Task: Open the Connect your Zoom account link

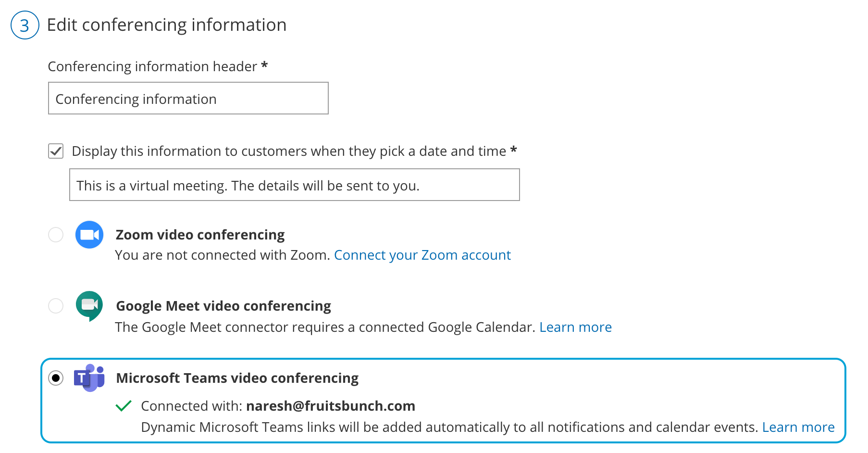Action: click(x=422, y=255)
